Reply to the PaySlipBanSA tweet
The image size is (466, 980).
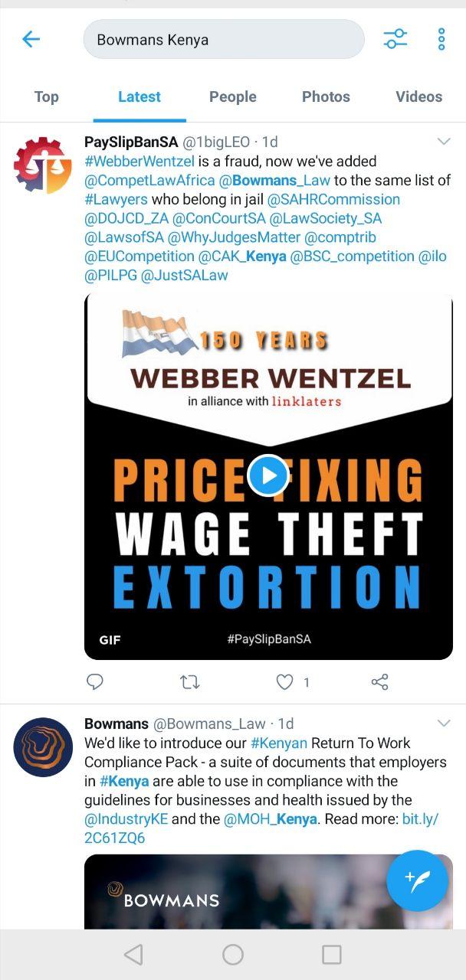[x=94, y=681]
